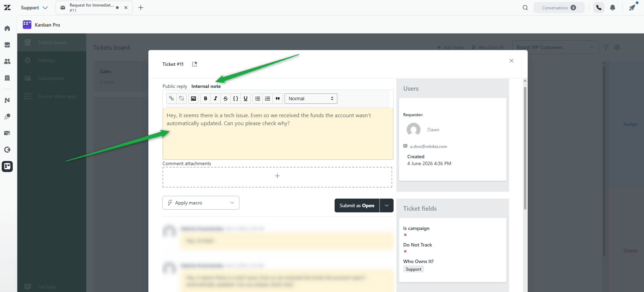This screenshot has height=292, width=644.
Task: Toggle strikethrough text formatting
Action: coord(226,99)
